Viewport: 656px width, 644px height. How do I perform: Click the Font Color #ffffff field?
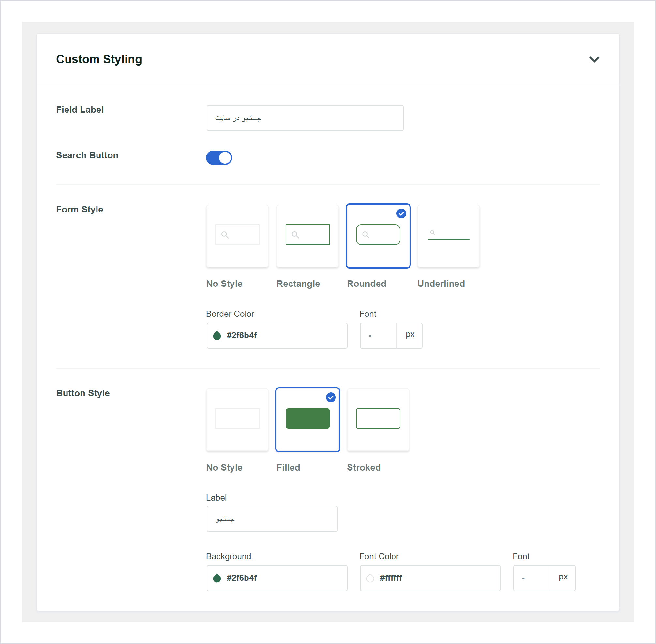coord(430,578)
